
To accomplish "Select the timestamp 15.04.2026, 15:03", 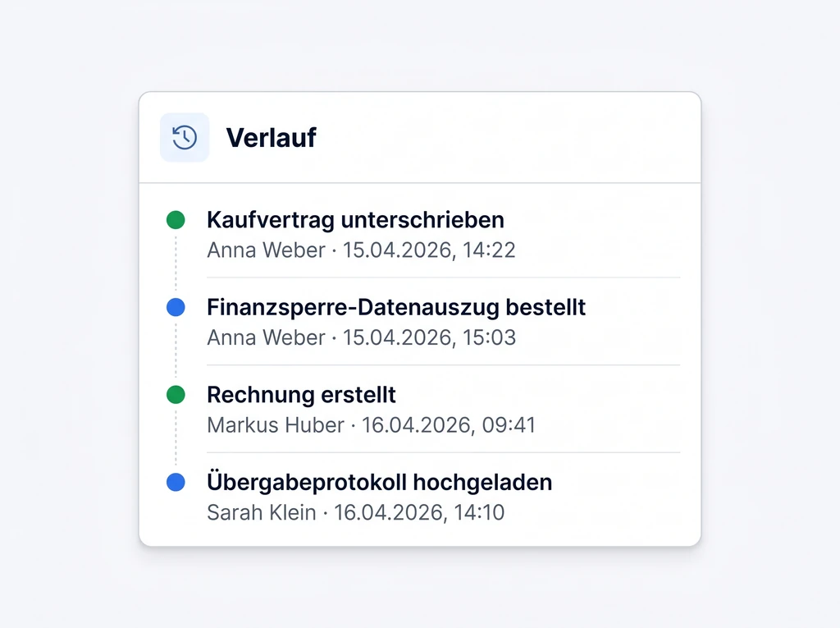I will tap(429, 337).
